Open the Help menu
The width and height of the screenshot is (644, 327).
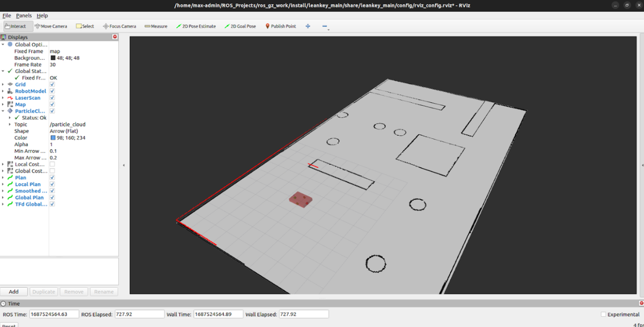(x=42, y=16)
